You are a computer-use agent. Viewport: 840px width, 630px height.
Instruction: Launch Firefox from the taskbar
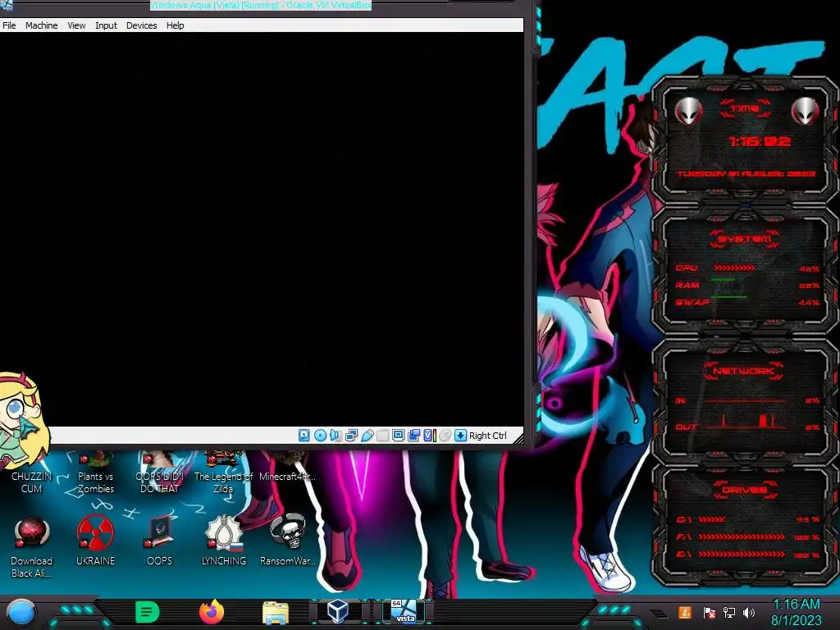tap(212, 612)
